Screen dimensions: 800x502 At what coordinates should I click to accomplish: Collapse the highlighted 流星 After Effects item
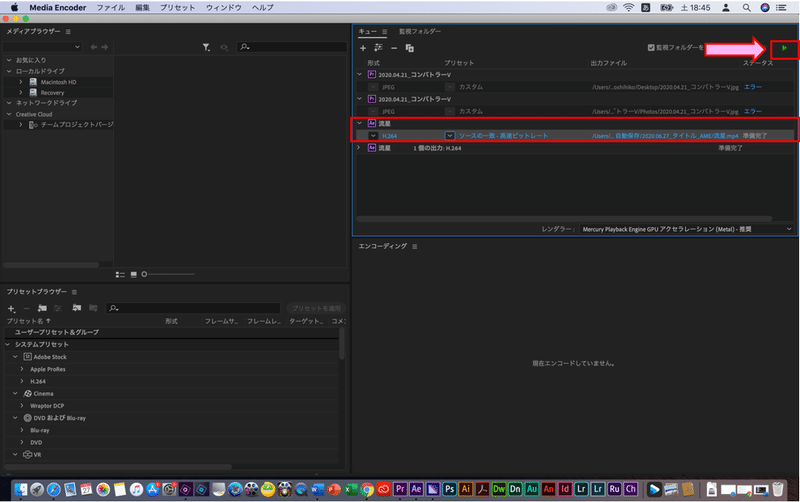pos(360,123)
